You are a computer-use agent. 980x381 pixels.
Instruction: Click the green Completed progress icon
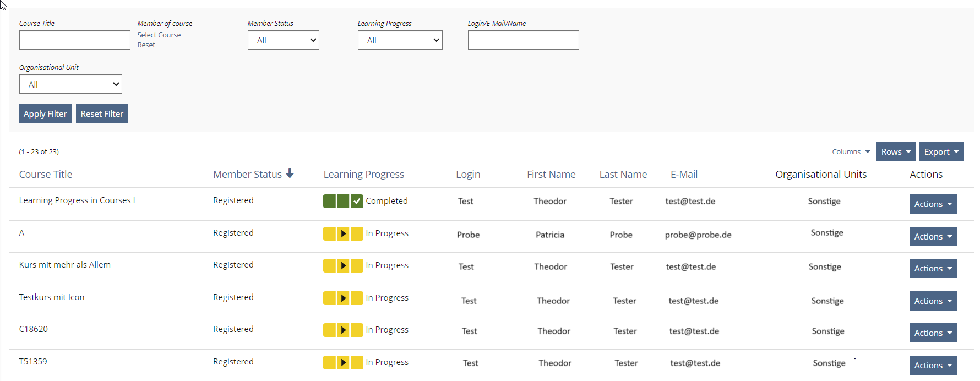(343, 201)
